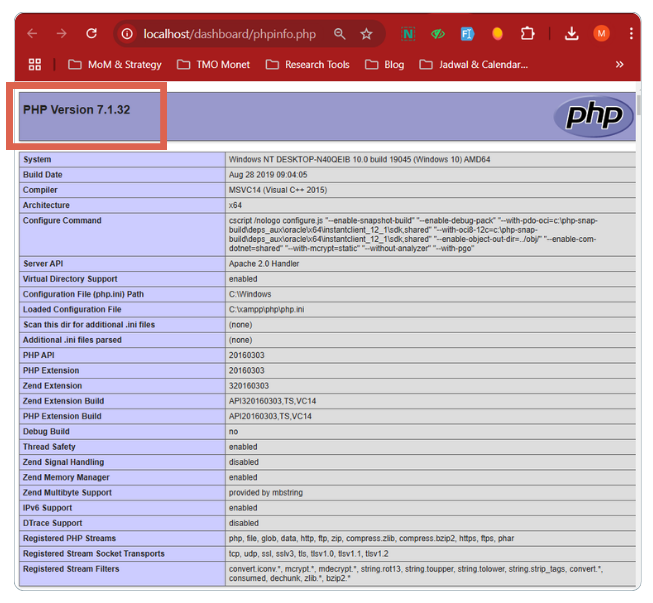This screenshot has width=653, height=603.
Task: Click the zoom magnifier in address bar
Action: [x=340, y=34]
